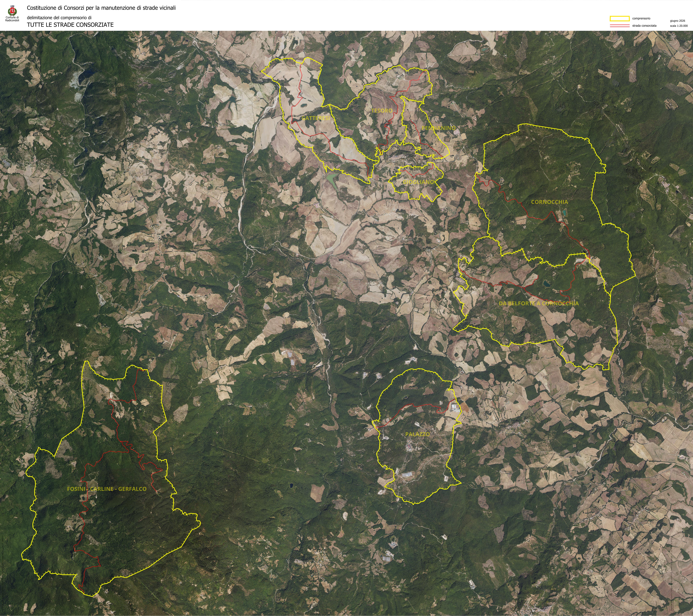Click the Comune di Radicondoli crest icon
Image resolution: width=693 pixels, height=616 pixels.
[x=12, y=11]
